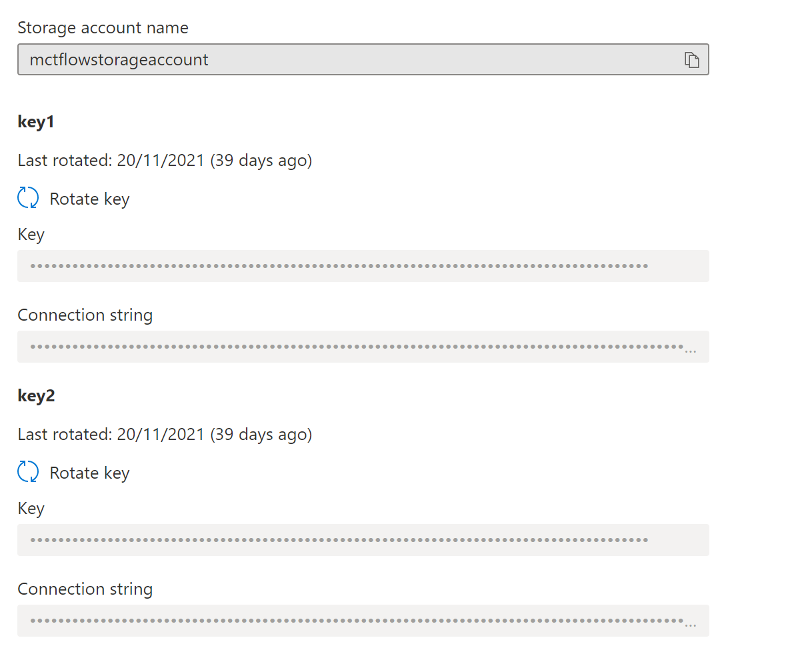Copy the storage account name to clipboard
This screenshot has width=798, height=672.
(x=692, y=59)
